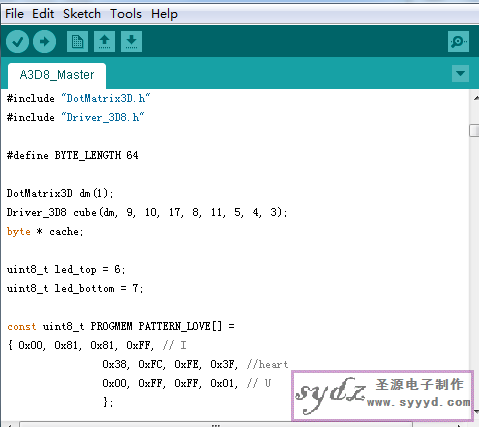Open the File menu
The height and width of the screenshot is (427, 479).
(x=14, y=14)
